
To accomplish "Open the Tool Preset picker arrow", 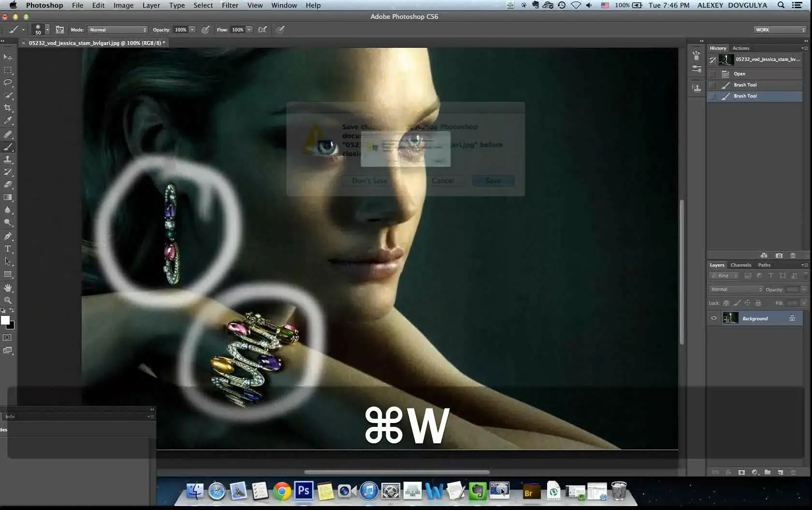I will [23, 30].
